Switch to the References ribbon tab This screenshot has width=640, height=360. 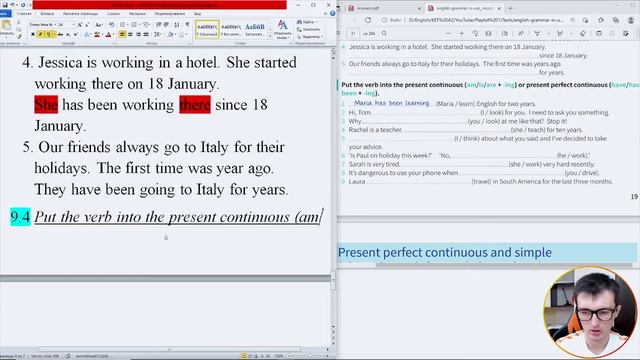click(113, 13)
